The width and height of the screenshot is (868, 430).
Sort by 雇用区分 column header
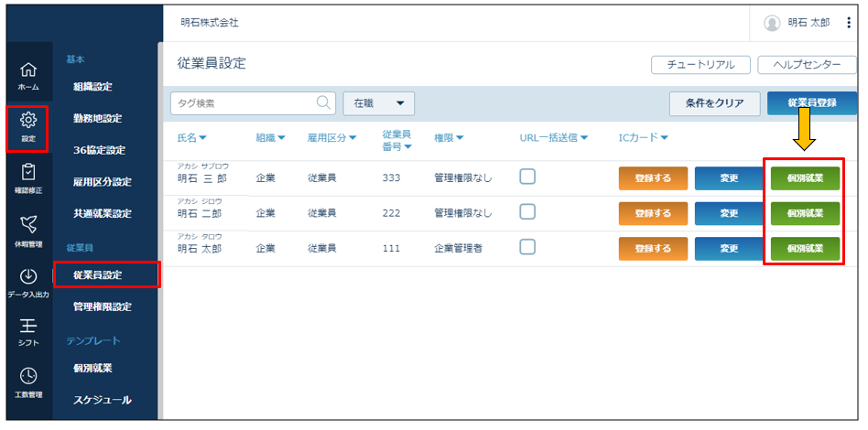[x=331, y=138]
